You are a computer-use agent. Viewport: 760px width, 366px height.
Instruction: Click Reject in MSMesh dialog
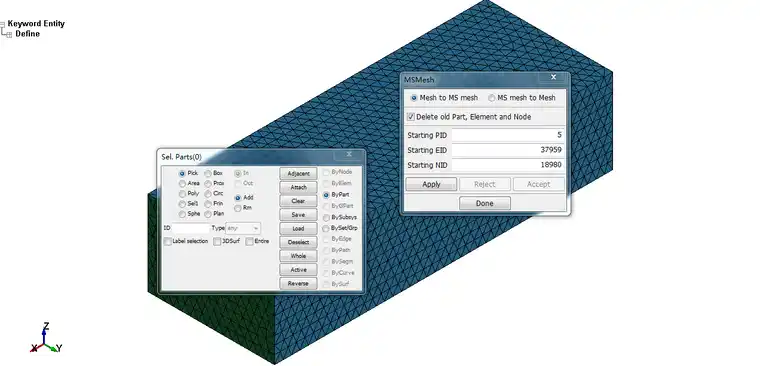[485, 184]
